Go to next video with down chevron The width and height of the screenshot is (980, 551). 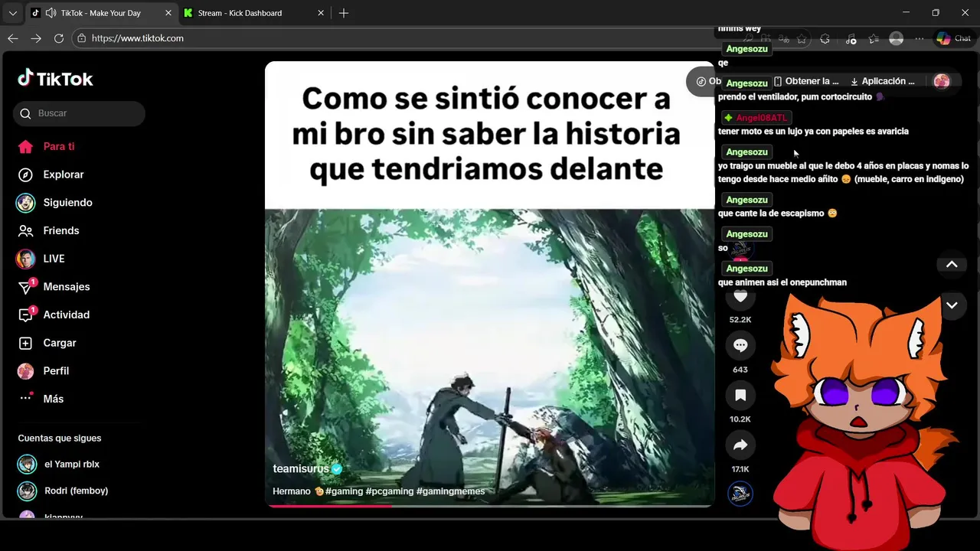click(952, 305)
